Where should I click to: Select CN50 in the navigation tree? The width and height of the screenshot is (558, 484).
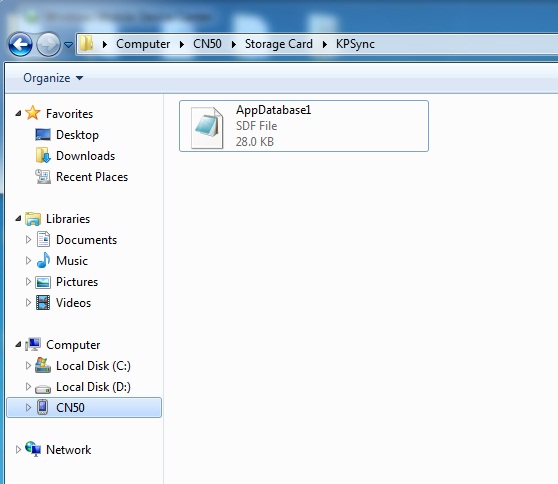tap(84, 407)
